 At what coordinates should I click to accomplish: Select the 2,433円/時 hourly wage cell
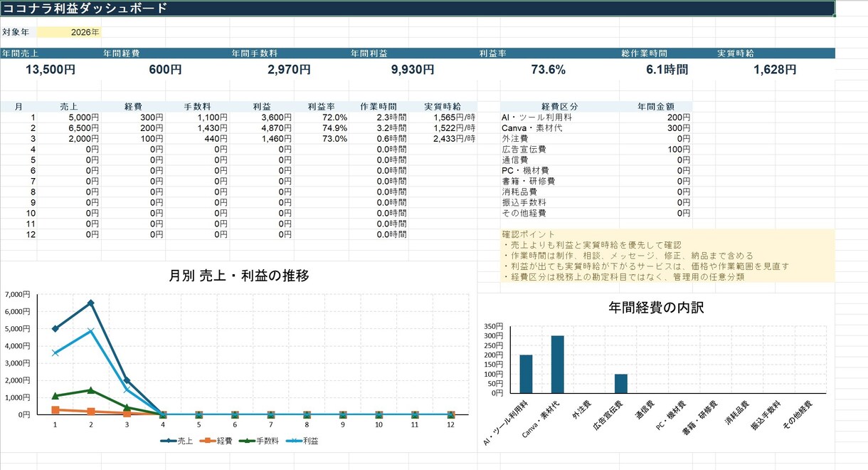443,139
